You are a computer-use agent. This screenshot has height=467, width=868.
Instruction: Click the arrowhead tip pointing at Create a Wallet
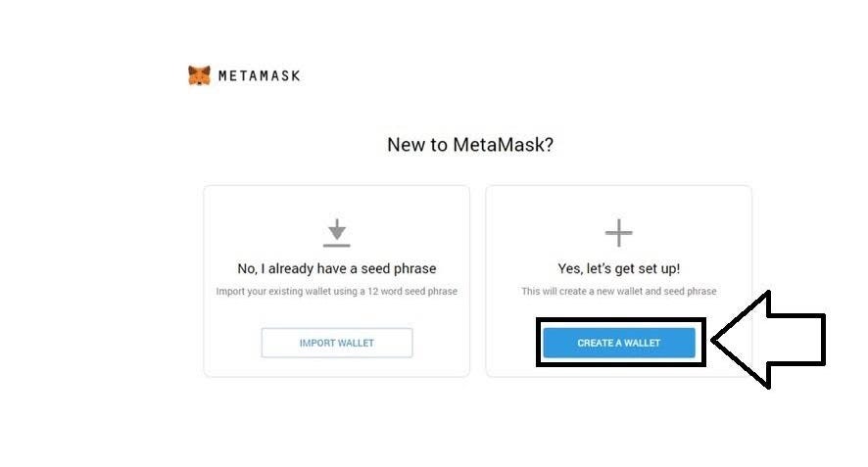[715, 341]
